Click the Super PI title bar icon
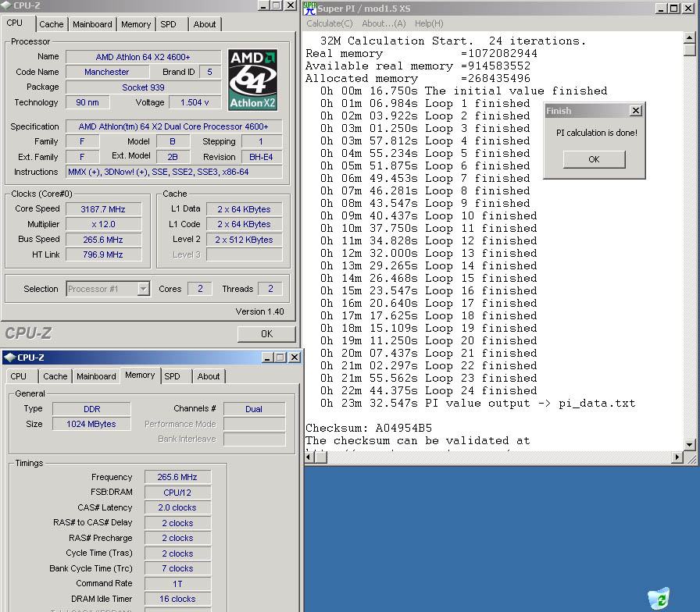This screenshot has width=700, height=612. [309, 8]
